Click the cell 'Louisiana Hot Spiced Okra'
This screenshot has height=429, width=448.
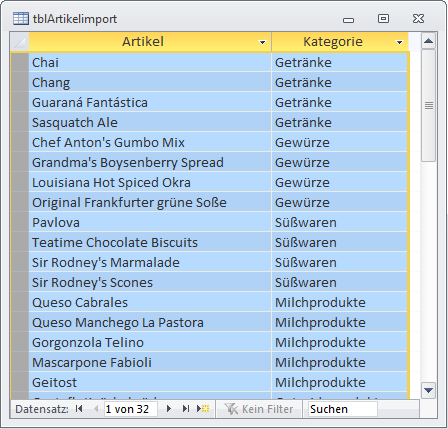pyautogui.click(x=150, y=182)
